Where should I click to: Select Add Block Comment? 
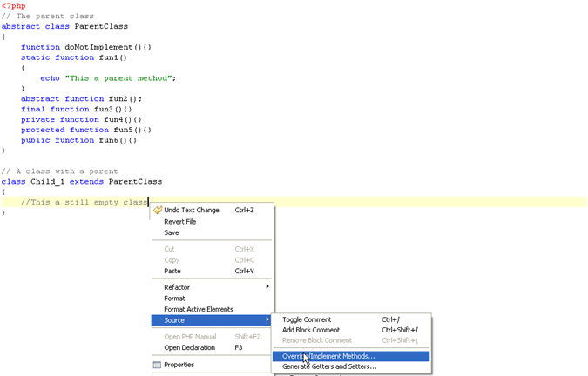[x=351, y=330]
